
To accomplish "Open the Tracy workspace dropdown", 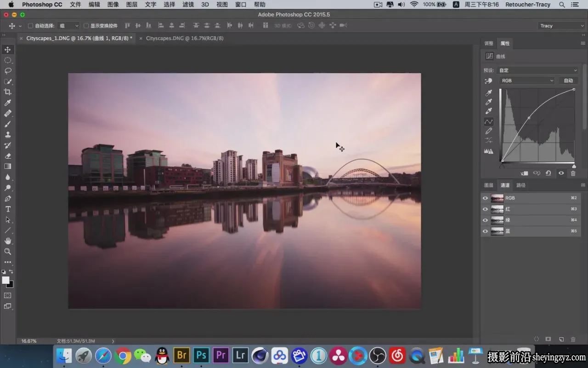I will tap(561, 26).
